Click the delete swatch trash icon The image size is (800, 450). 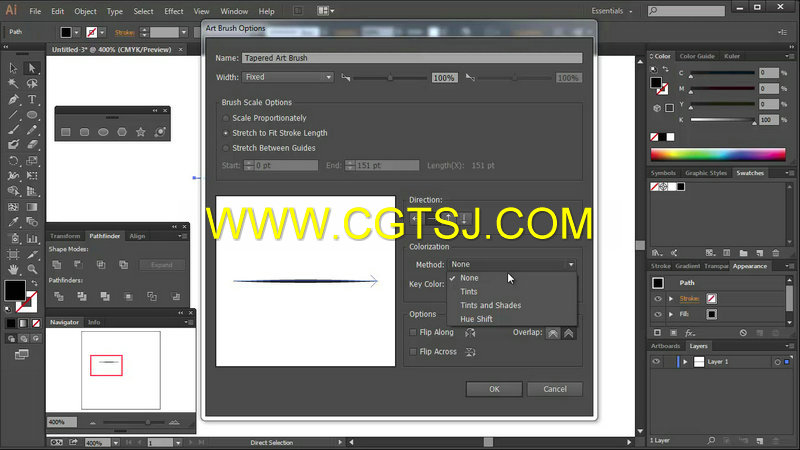(x=776, y=253)
